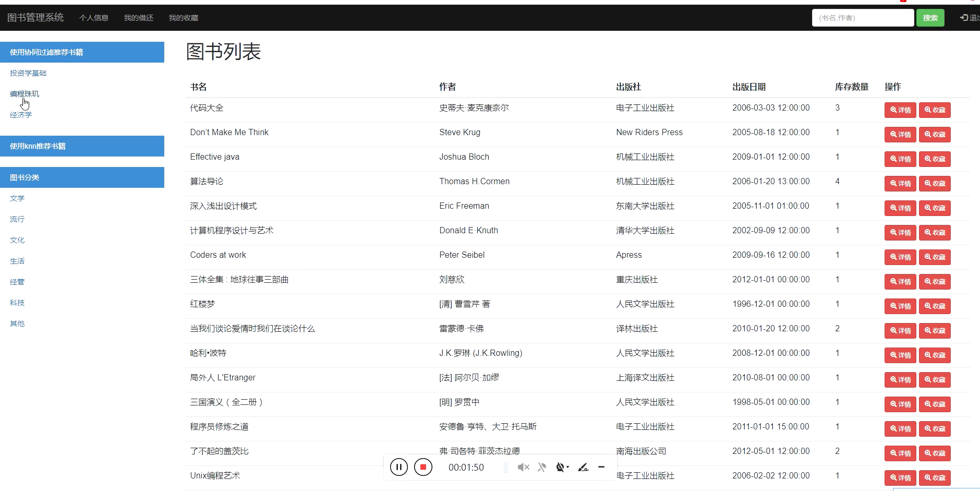Click 收藏 for 当我们谈论爱情时我们在谈论什么
The width and height of the screenshot is (980, 491).
[935, 331]
